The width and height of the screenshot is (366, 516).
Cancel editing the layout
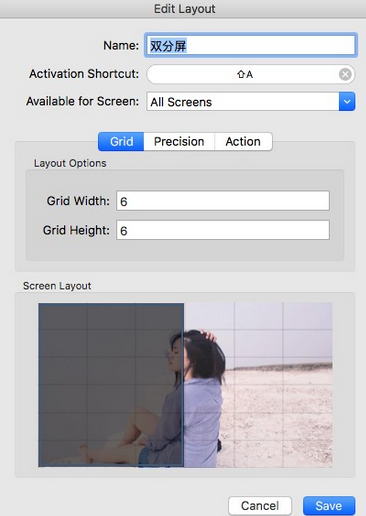coord(260,506)
